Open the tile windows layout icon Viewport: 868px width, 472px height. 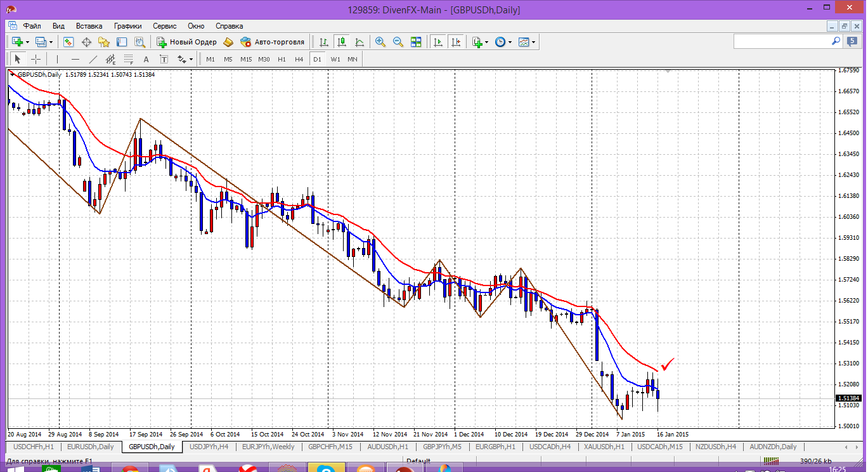[x=416, y=42]
